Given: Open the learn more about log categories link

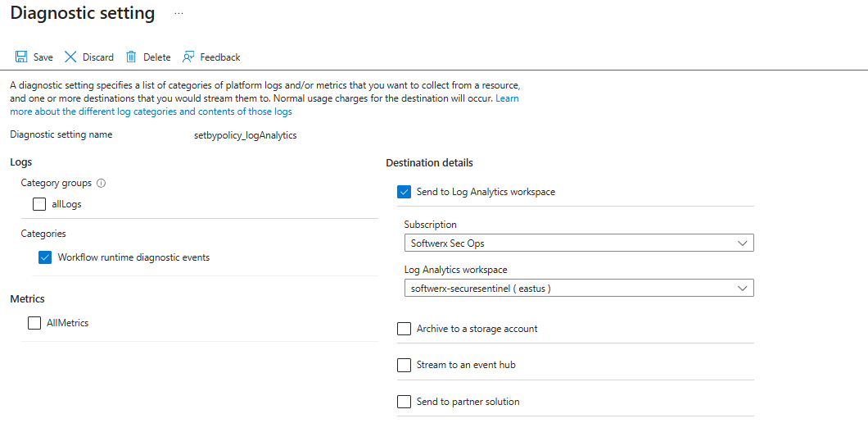Looking at the screenshot, I should [151, 111].
